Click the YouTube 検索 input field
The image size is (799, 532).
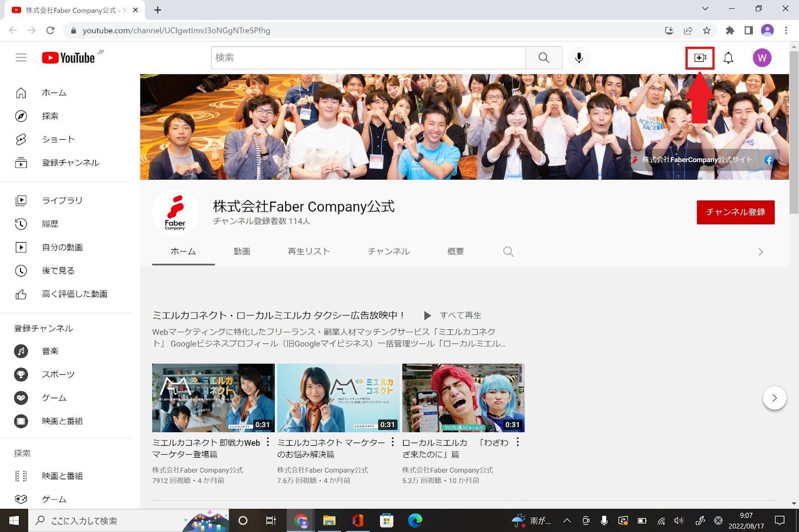point(369,58)
